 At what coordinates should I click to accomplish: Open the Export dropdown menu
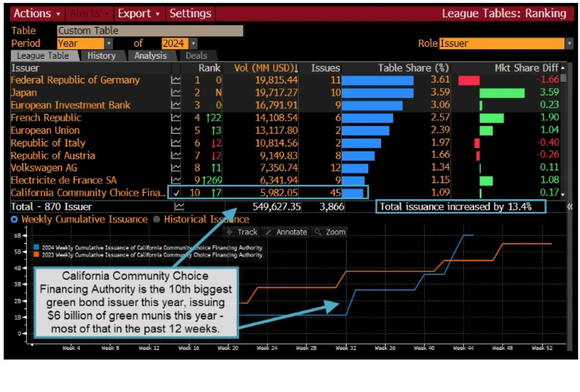tap(139, 14)
